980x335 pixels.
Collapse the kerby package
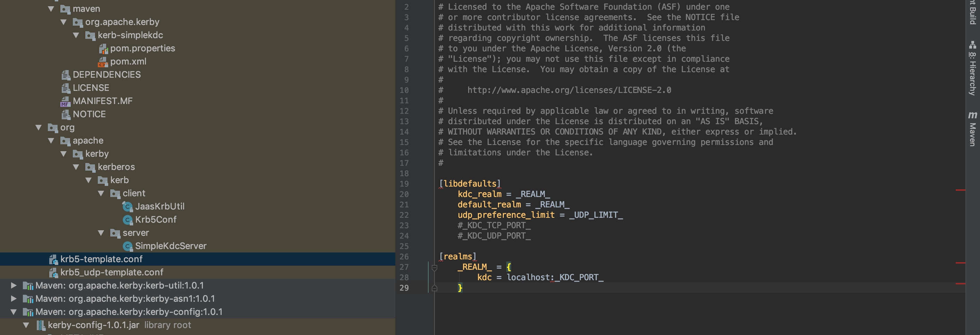[63, 154]
